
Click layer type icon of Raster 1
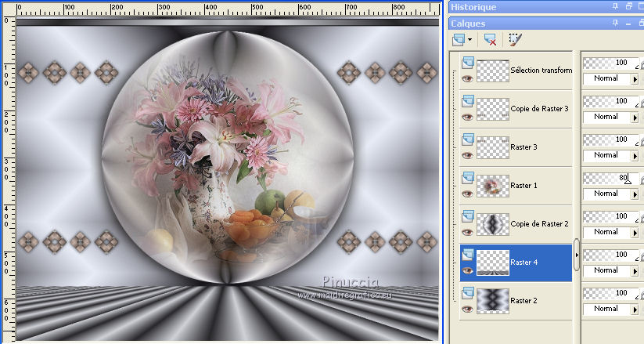tap(468, 178)
